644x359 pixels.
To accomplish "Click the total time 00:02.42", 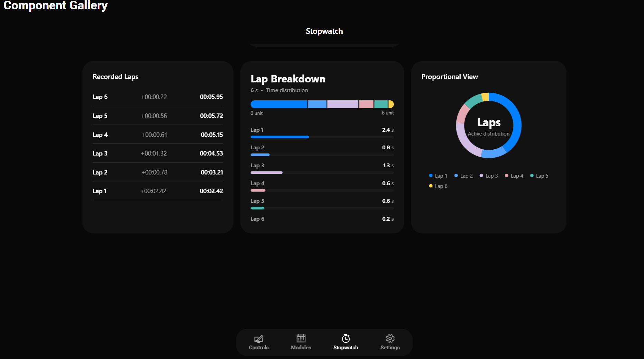I will (211, 191).
